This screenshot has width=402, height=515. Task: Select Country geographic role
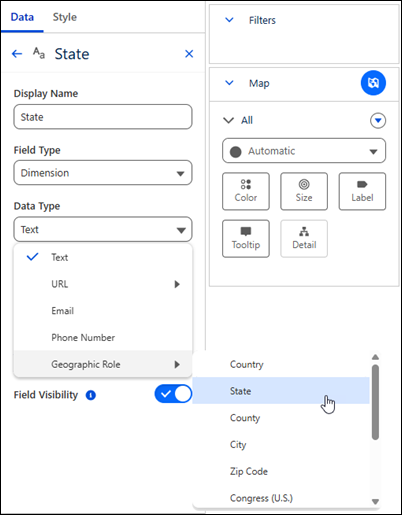pos(281,364)
